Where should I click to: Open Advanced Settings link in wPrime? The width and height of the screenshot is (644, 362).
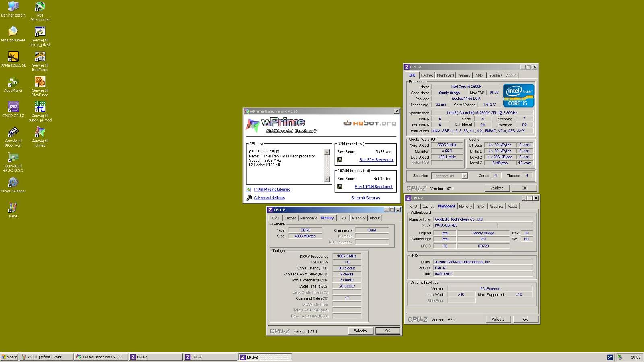click(x=269, y=197)
